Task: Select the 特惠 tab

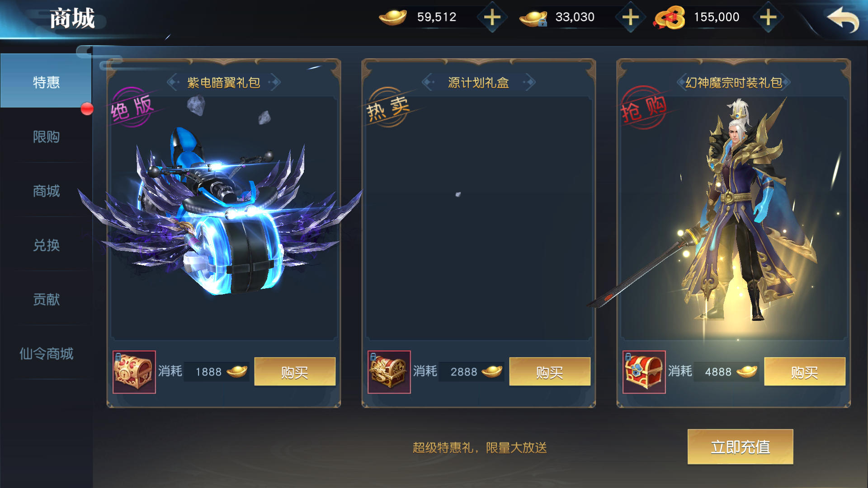Action: tap(46, 82)
